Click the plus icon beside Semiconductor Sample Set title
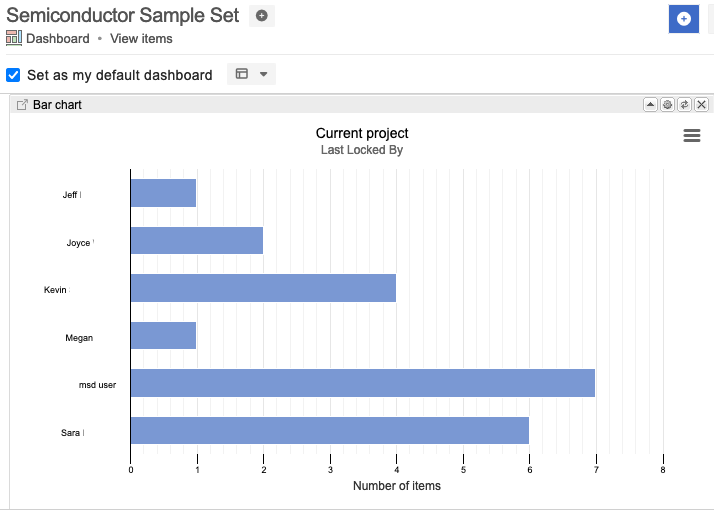 tap(262, 16)
